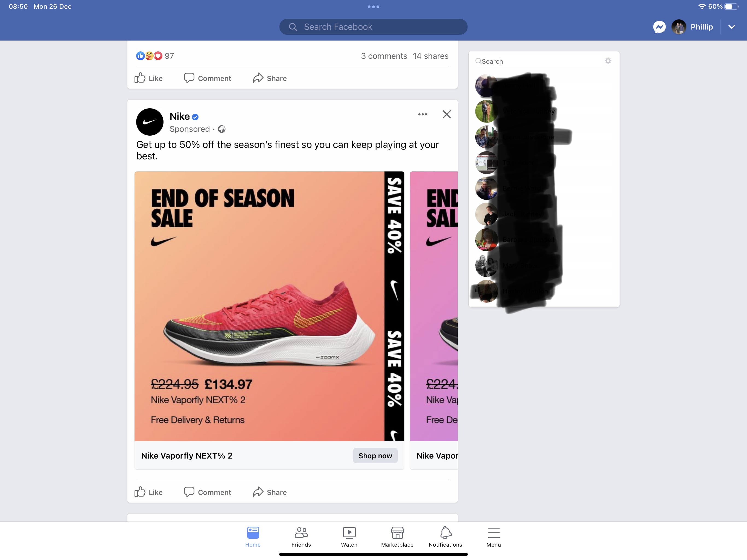Image resolution: width=747 pixels, height=560 pixels.
Task: Switch to the Watch tab
Action: [349, 537]
